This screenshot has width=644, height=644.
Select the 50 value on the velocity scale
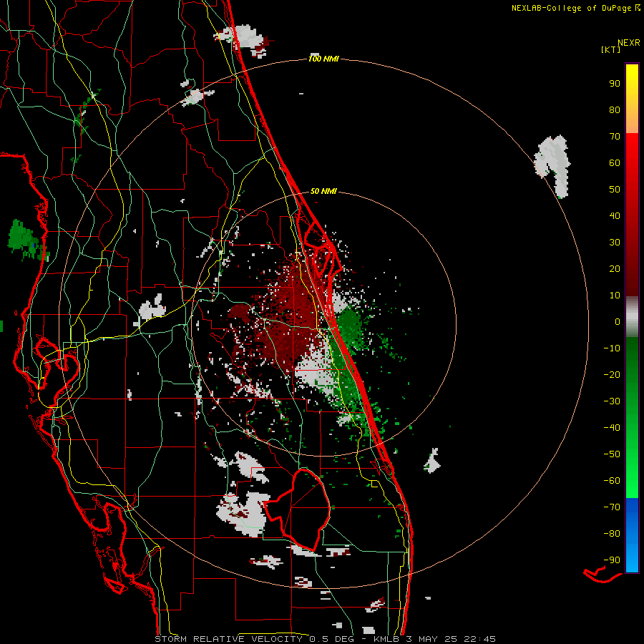615,190
